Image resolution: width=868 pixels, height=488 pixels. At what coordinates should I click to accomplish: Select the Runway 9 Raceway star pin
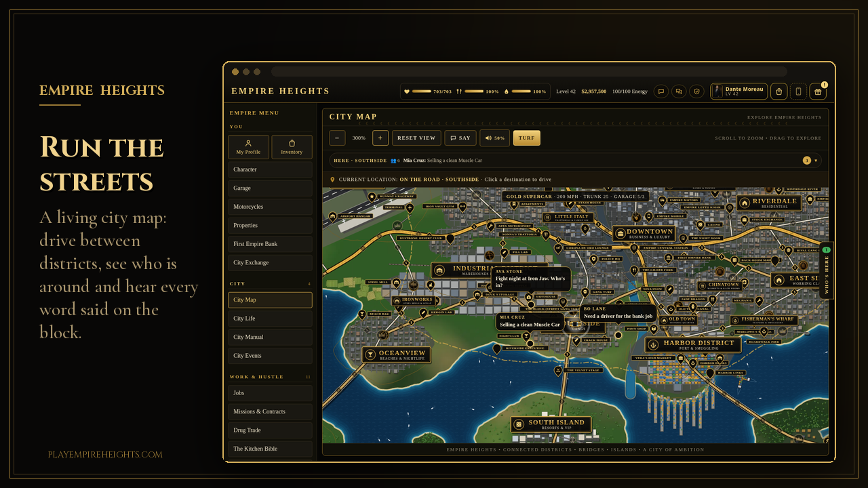tap(372, 197)
